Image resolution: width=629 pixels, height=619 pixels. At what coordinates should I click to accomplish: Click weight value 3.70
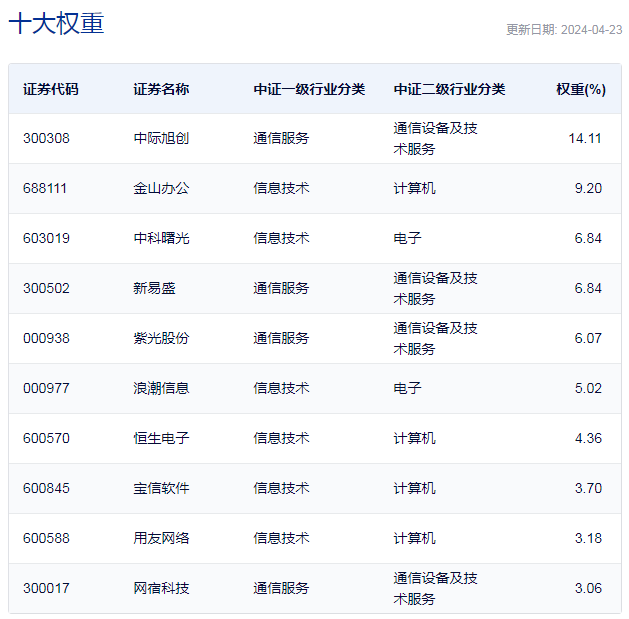(588, 488)
